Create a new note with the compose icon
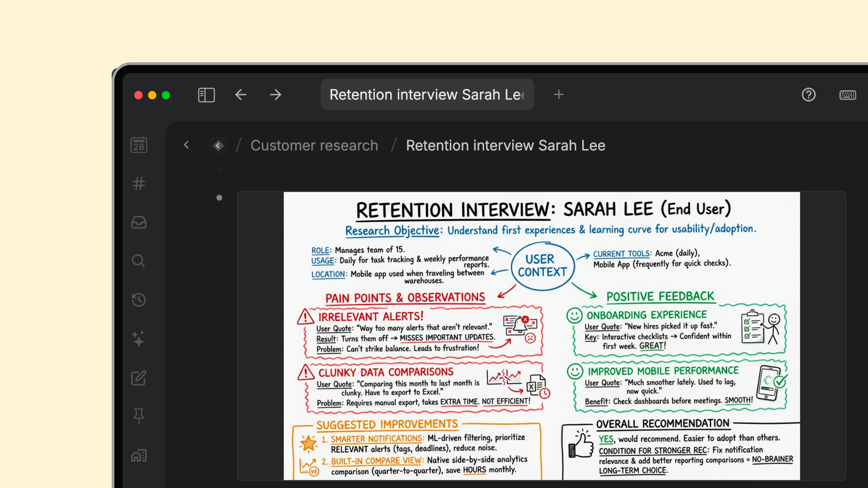Image resolution: width=868 pixels, height=488 pixels. click(x=139, y=378)
